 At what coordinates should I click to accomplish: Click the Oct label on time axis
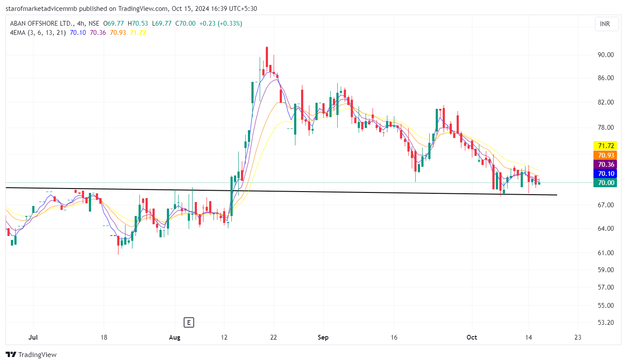tap(472, 337)
